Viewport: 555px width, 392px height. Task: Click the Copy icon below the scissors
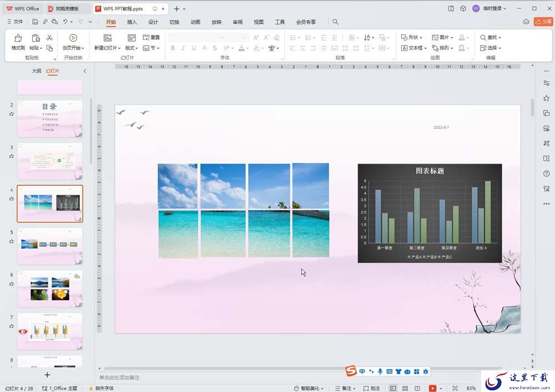coord(49,48)
